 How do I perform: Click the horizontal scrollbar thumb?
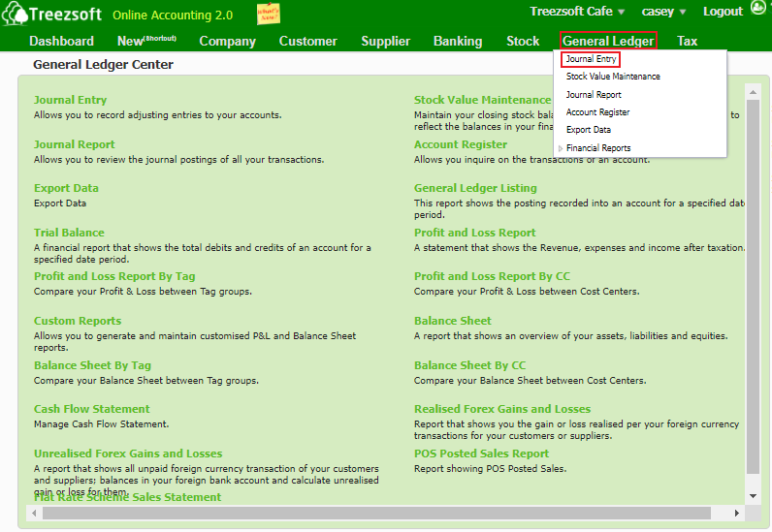tap(376, 513)
